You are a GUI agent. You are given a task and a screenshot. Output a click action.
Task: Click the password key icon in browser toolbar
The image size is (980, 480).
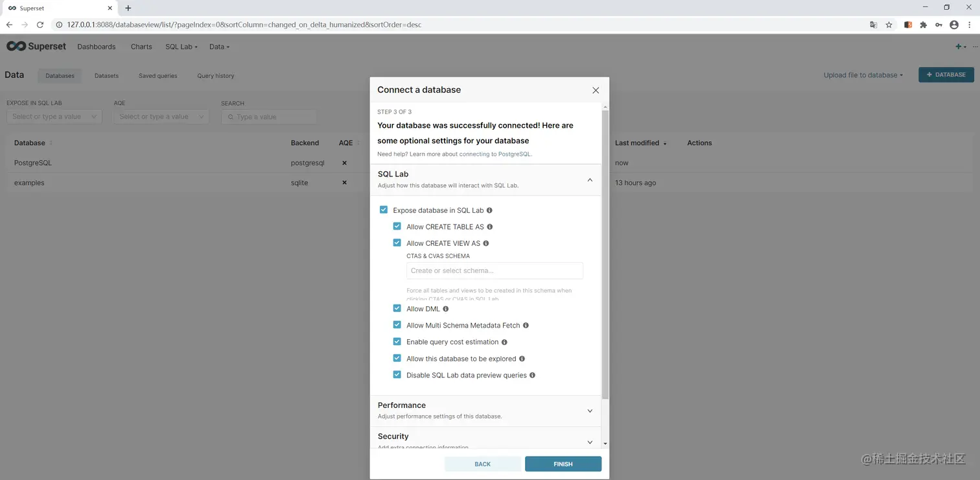click(x=938, y=25)
